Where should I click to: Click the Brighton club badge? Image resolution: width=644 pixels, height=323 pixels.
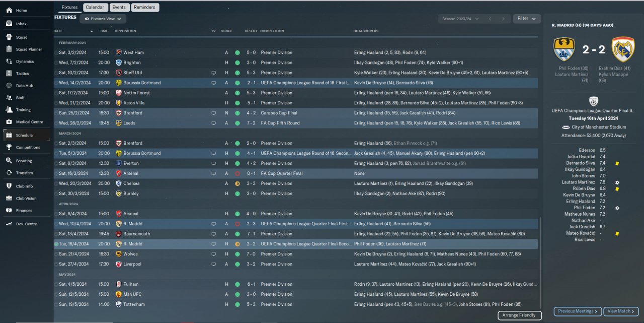(119, 62)
